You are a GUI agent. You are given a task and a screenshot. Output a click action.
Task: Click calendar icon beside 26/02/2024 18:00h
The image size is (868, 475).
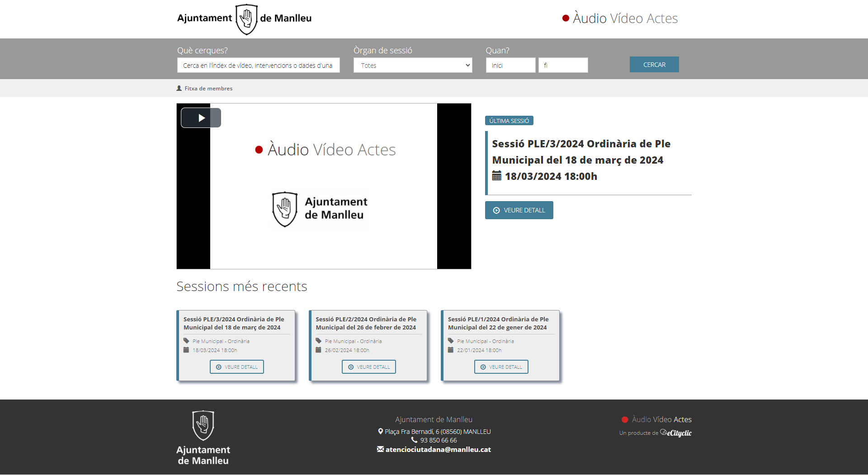coord(318,350)
